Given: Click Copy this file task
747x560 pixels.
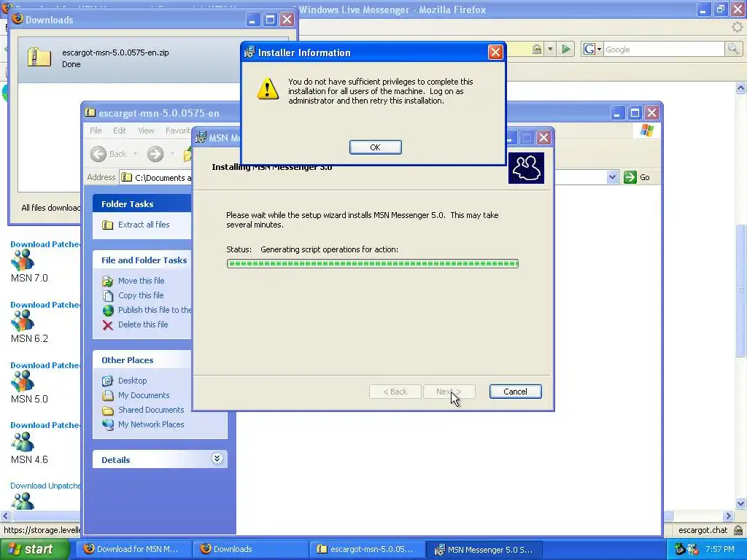Looking at the screenshot, I should click(x=141, y=295).
